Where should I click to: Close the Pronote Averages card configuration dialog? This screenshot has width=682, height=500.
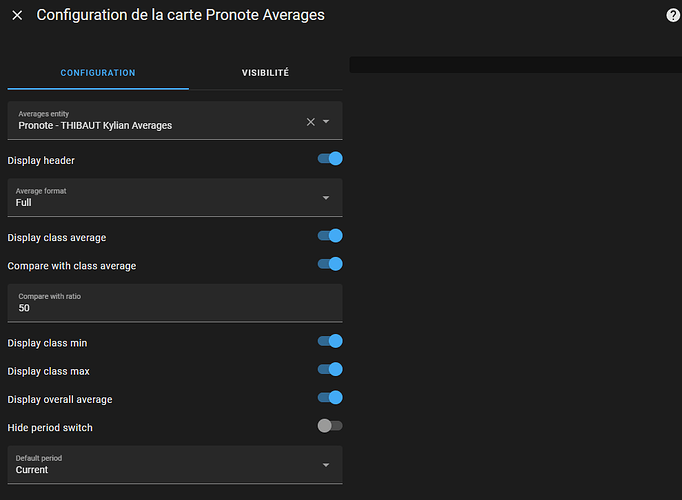[17, 16]
